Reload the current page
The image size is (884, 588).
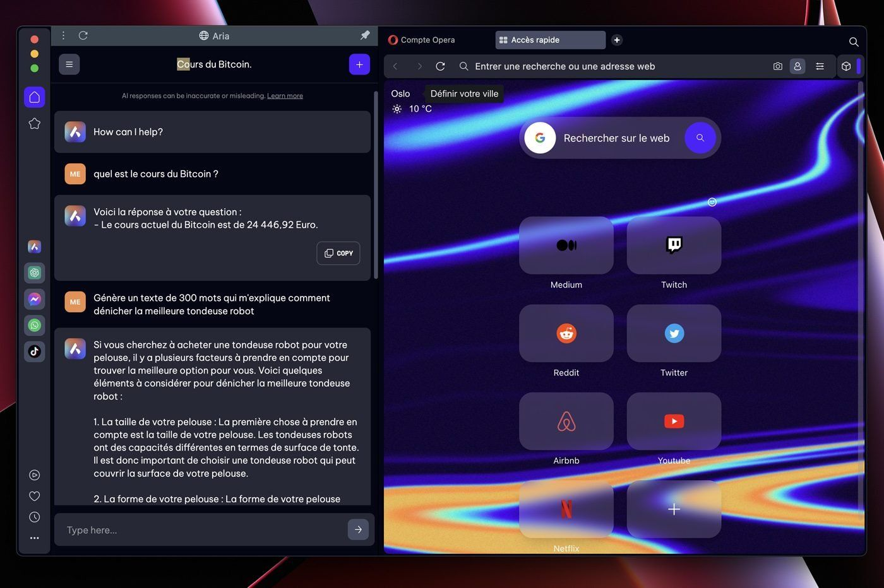(x=441, y=66)
